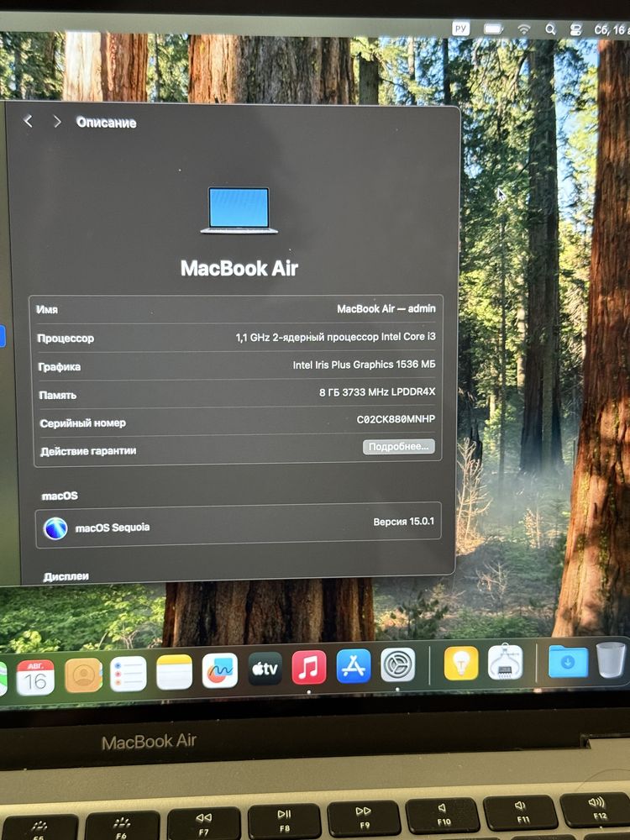Open the Downloads folder stack

point(568,662)
